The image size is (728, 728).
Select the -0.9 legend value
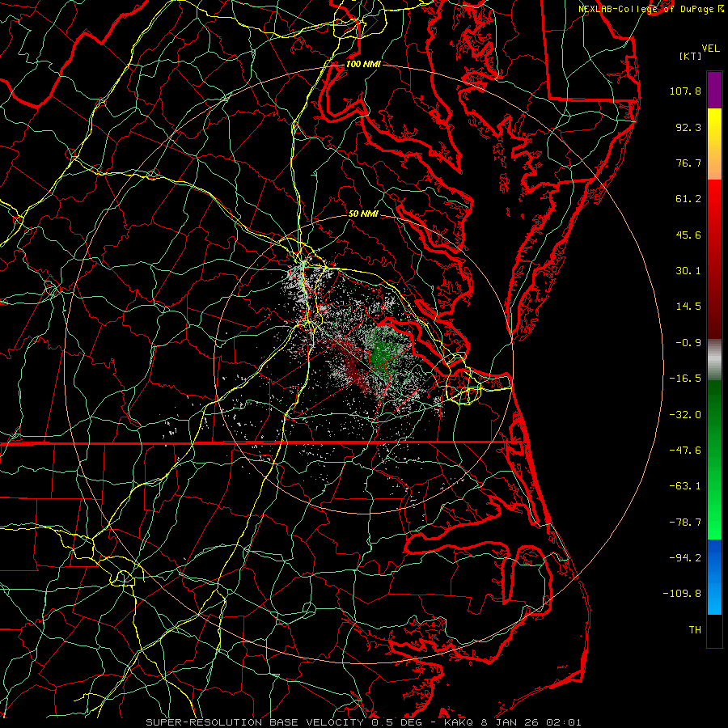pos(688,343)
